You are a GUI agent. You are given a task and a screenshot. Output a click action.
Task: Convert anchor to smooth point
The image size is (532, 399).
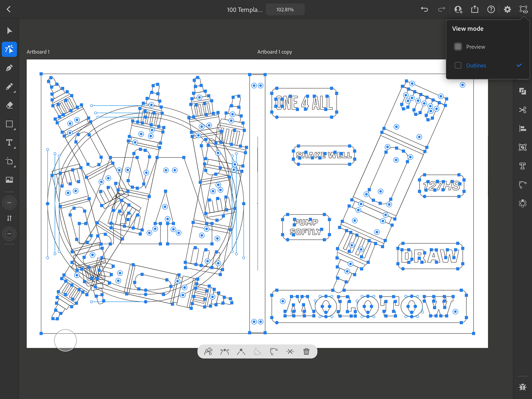[225, 352]
